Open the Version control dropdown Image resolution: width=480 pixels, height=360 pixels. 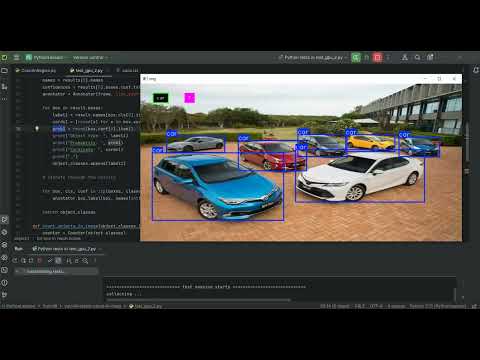[x=90, y=57]
